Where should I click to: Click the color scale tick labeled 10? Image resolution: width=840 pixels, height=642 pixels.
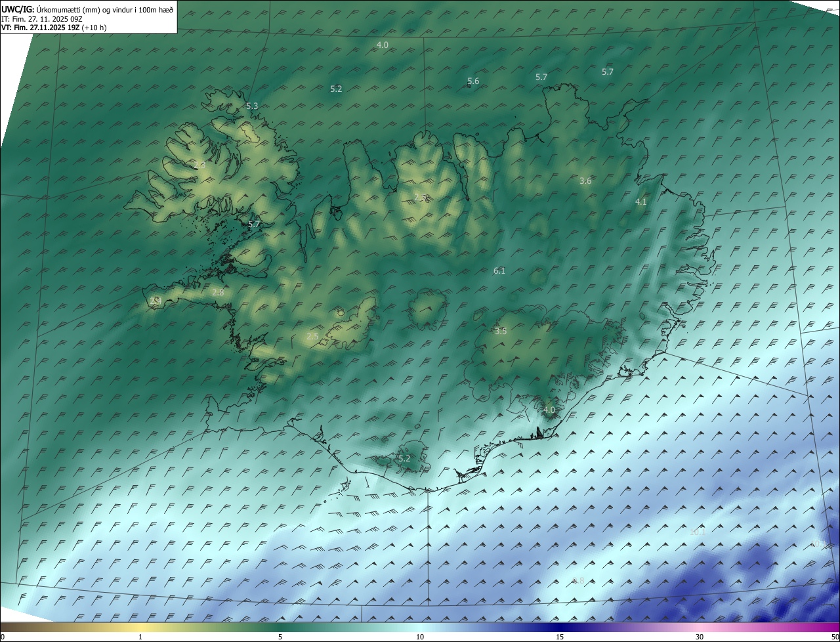[420, 637]
